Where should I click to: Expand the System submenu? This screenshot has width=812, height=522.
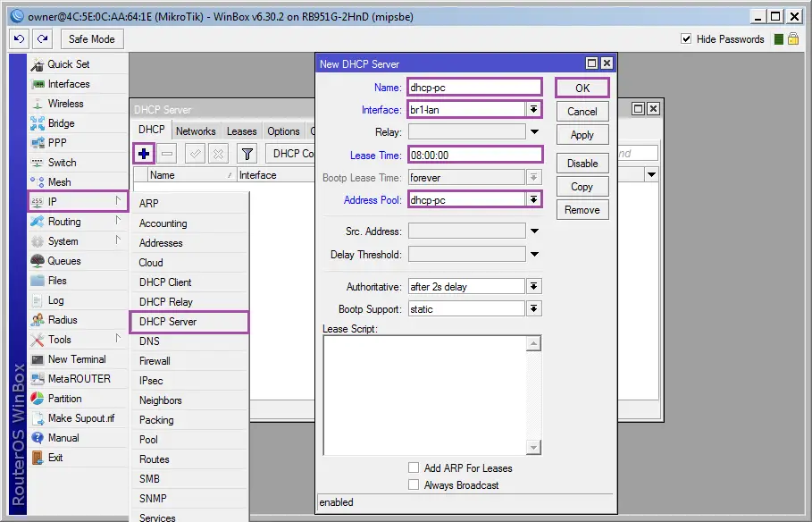78,241
